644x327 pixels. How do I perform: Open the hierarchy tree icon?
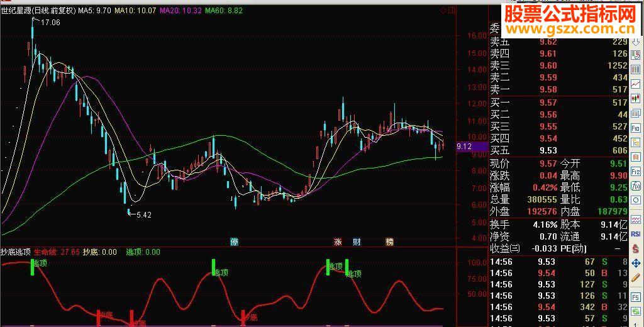[636, 143]
